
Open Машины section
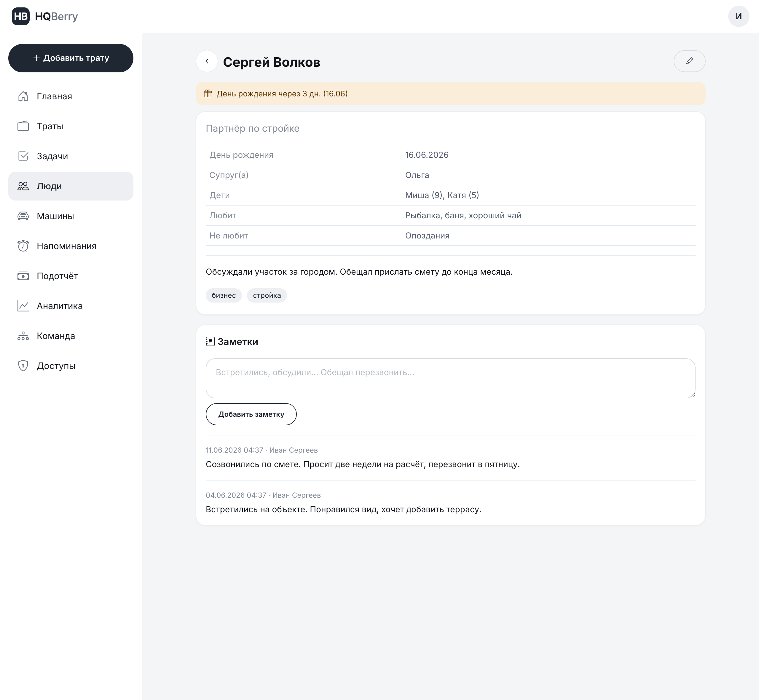click(71, 216)
